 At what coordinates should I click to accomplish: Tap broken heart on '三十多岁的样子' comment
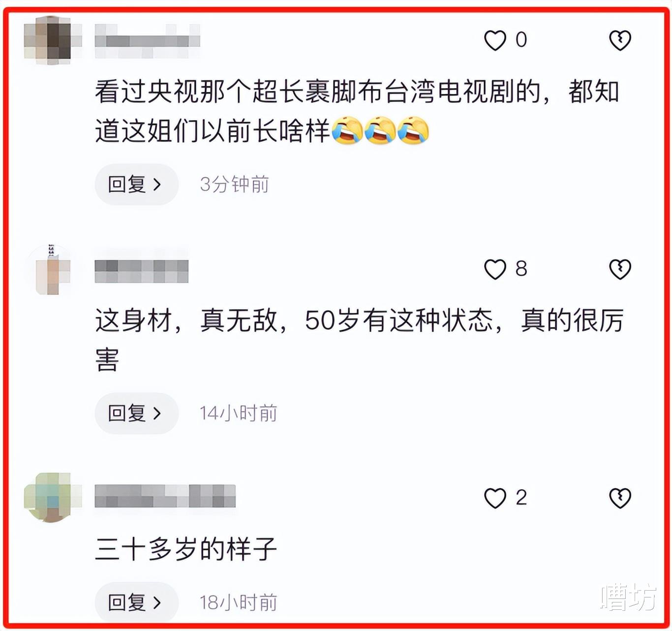(x=620, y=498)
